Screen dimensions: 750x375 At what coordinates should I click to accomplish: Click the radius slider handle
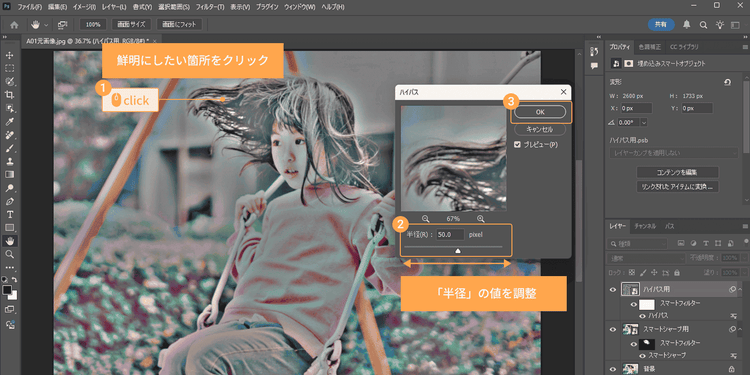coord(458,251)
